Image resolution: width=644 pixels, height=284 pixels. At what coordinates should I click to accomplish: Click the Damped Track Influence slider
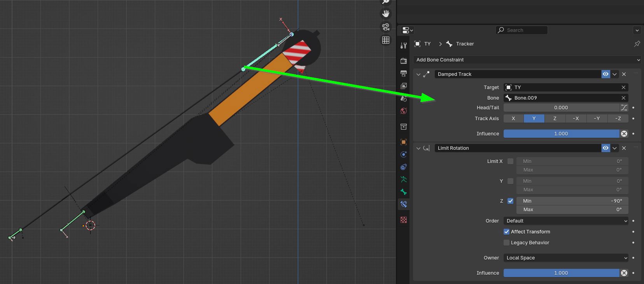561,133
